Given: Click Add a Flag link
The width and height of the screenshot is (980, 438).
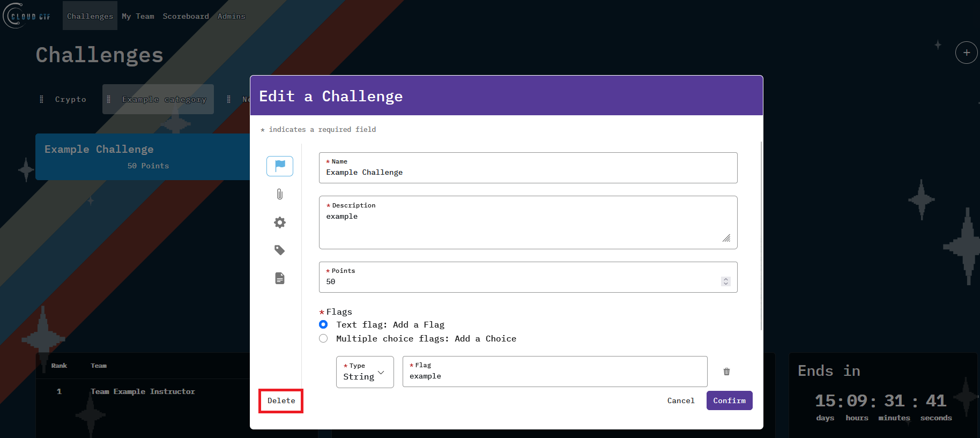Looking at the screenshot, I should click(419, 324).
